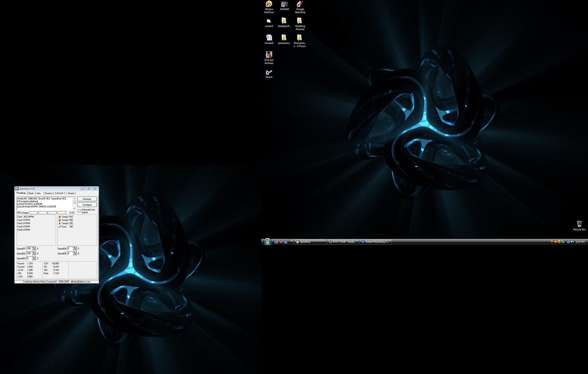This screenshot has width=588, height=374.
Task: Click the Speed04 value field
Action: pyautogui.click(x=70, y=249)
